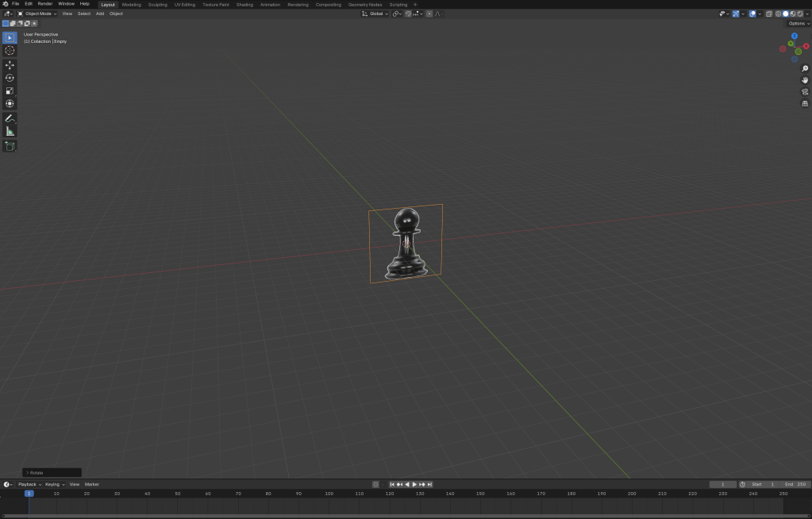Switch to the Sculpting workspace tab
This screenshot has height=519, width=812.
157,4
